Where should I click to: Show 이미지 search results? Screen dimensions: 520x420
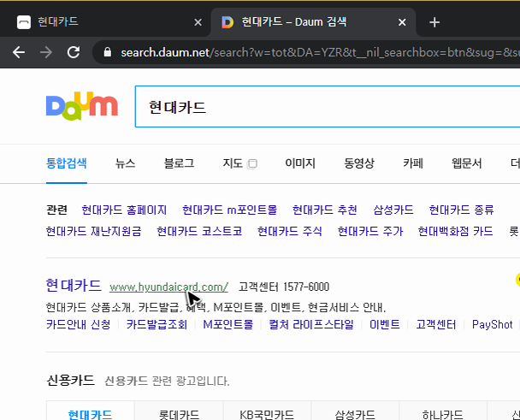tap(300, 163)
